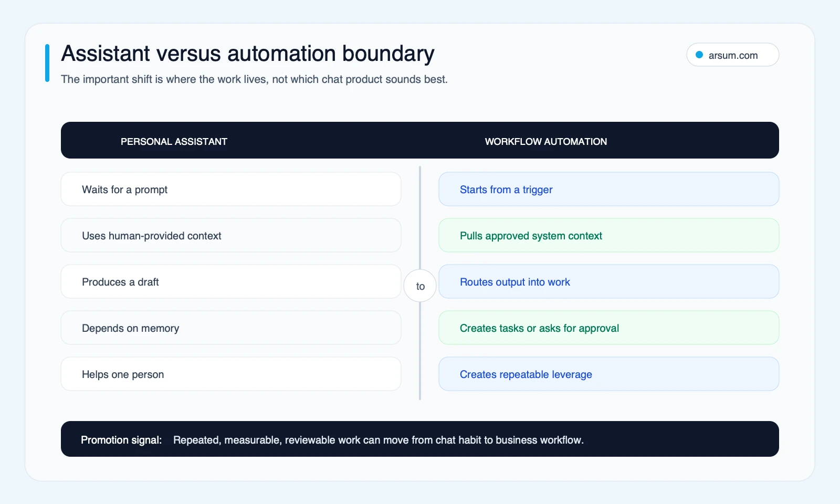Click the circular 'to' badge
Screen dimensions: 840x504
pyautogui.click(x=420, y=286)
